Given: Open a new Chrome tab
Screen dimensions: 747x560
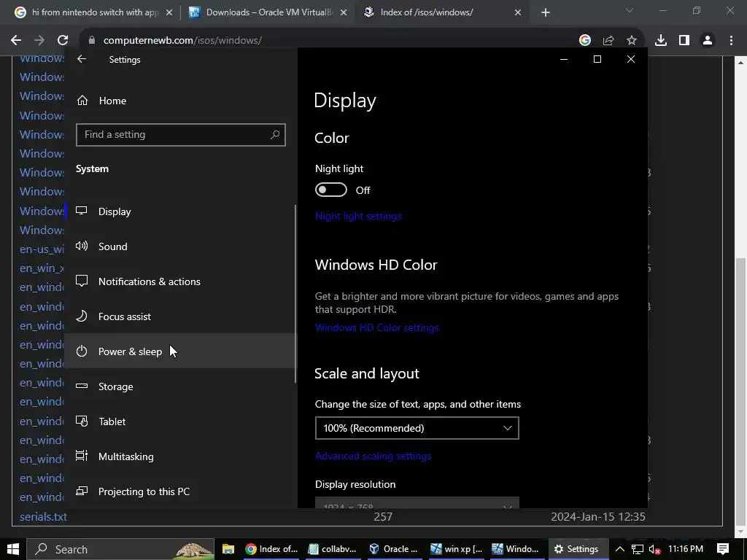Looking at the screenshot, I should [546, 12].
